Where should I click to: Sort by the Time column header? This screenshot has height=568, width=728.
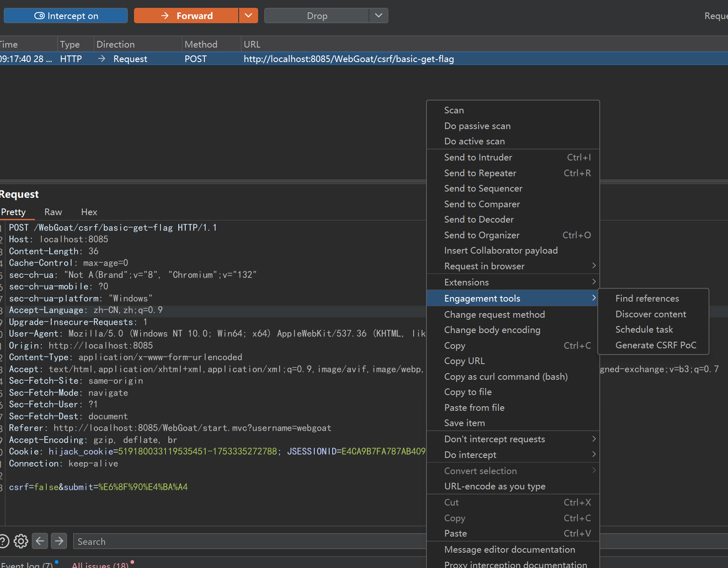point(28,44)
